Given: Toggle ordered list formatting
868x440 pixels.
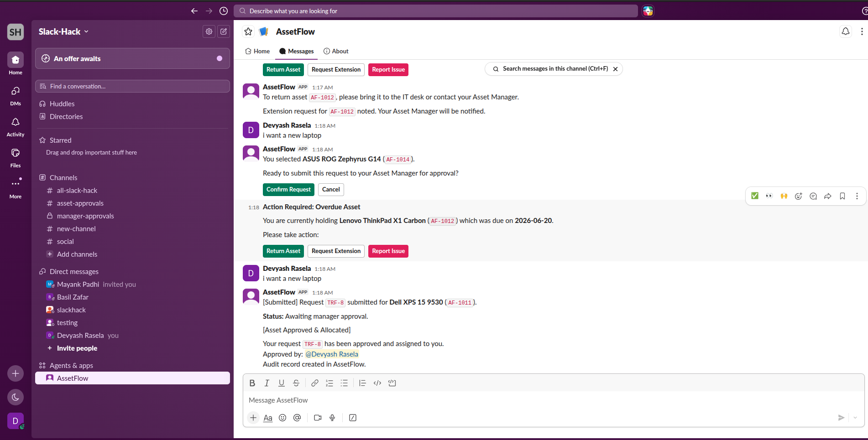Looking at the screenshot, I should pyautogui.click(x=329, y=383).
